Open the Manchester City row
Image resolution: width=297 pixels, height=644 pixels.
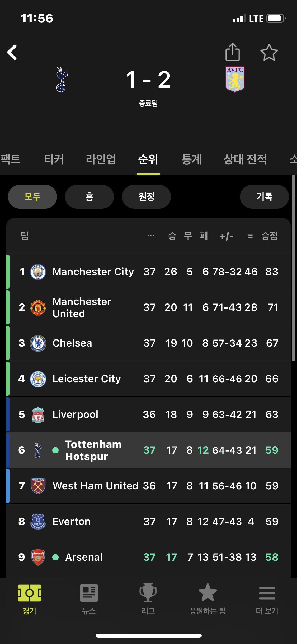[x=148, y=272]
